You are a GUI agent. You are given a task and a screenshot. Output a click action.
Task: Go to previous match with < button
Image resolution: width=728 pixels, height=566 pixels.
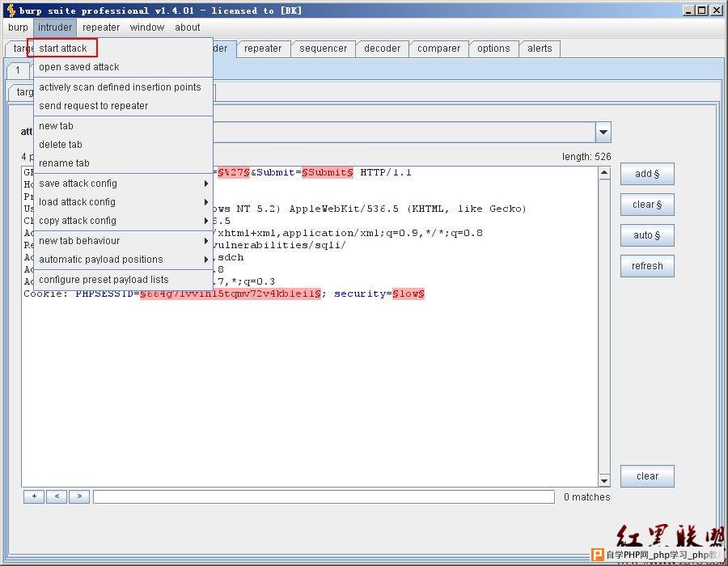point(57,497)
